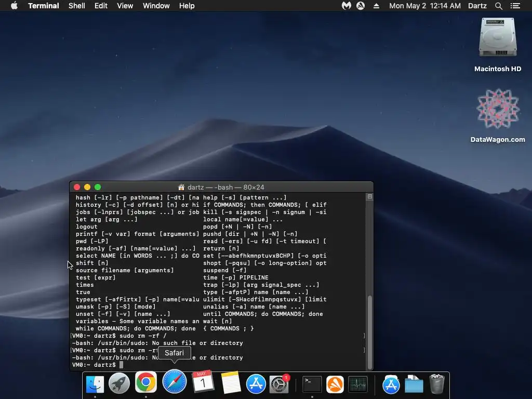Click the Terminal vertical scrollbar thumb

[x=370, y=332]
